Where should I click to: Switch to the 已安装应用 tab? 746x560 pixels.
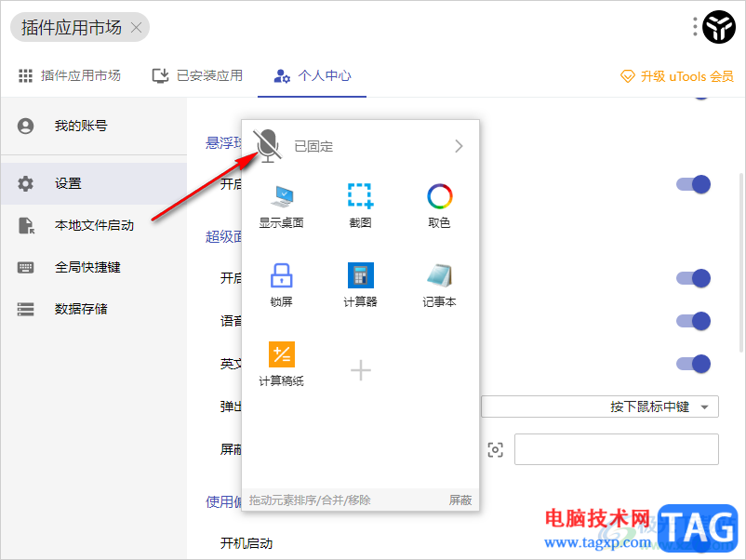(x=197, y=75)
